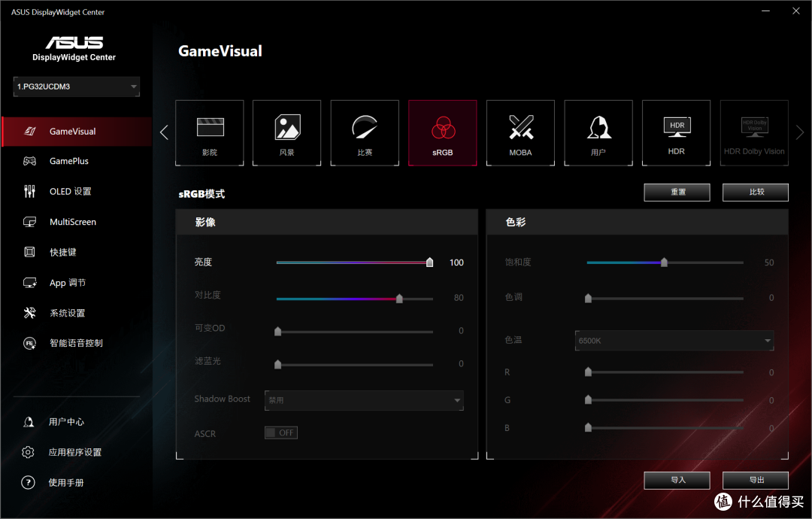Click the 影像 panel header
This screenshot has width=812, height=519.
pos(327,222)
